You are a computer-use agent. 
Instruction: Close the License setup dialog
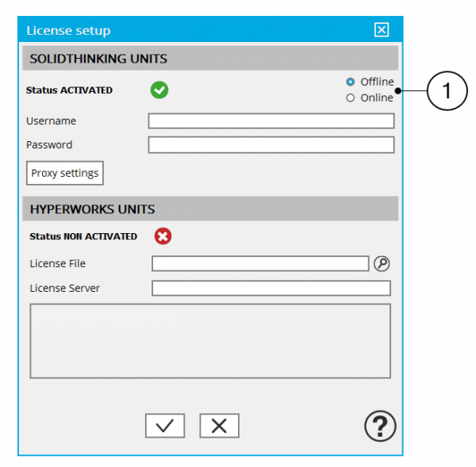coord(382,30)
